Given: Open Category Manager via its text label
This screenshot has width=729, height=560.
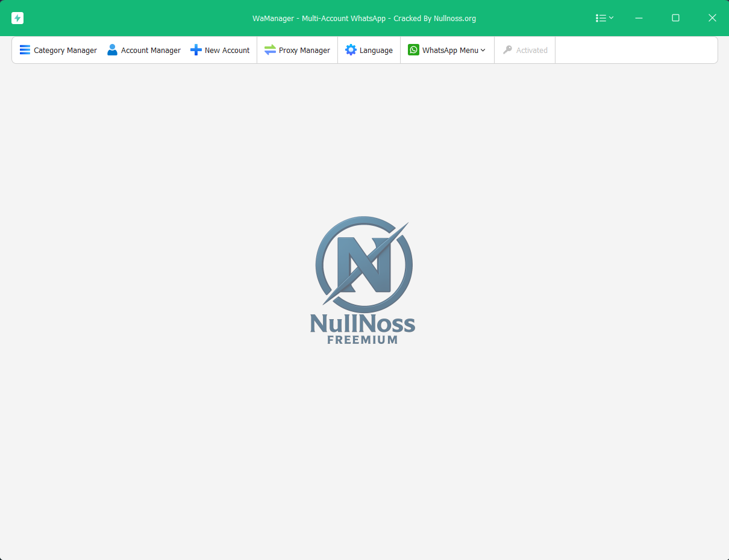Looking at the screenshot, I should point(65,51).
